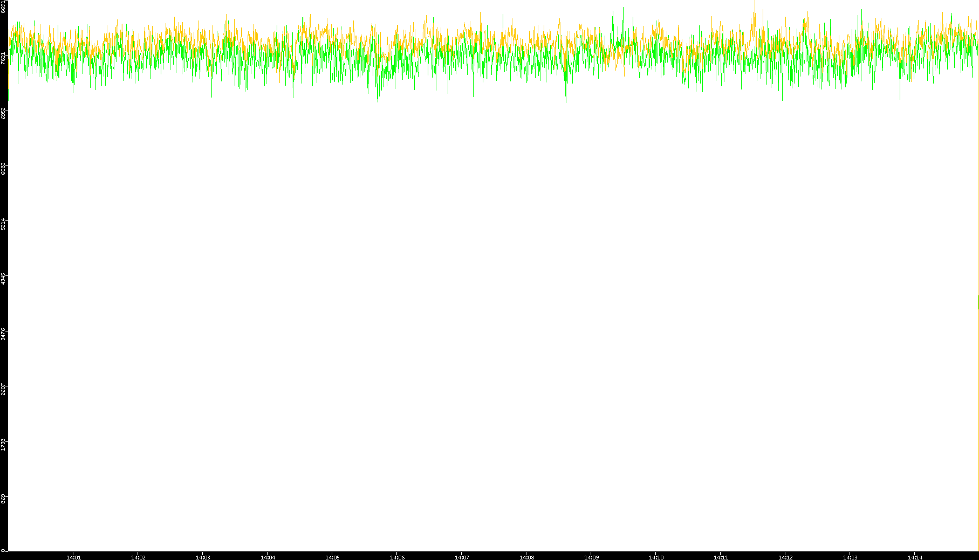This screenshot has height=560, width=979.
Task: Click the 14:03 time axis label
Action: 203,557
